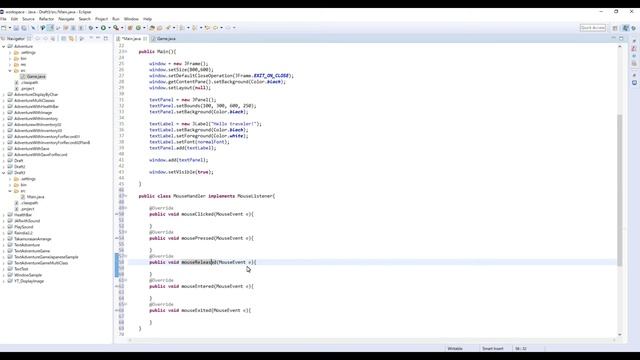640x360 pixels.
Task: Click the MouseListener word in class declaration
Action: 255,196
